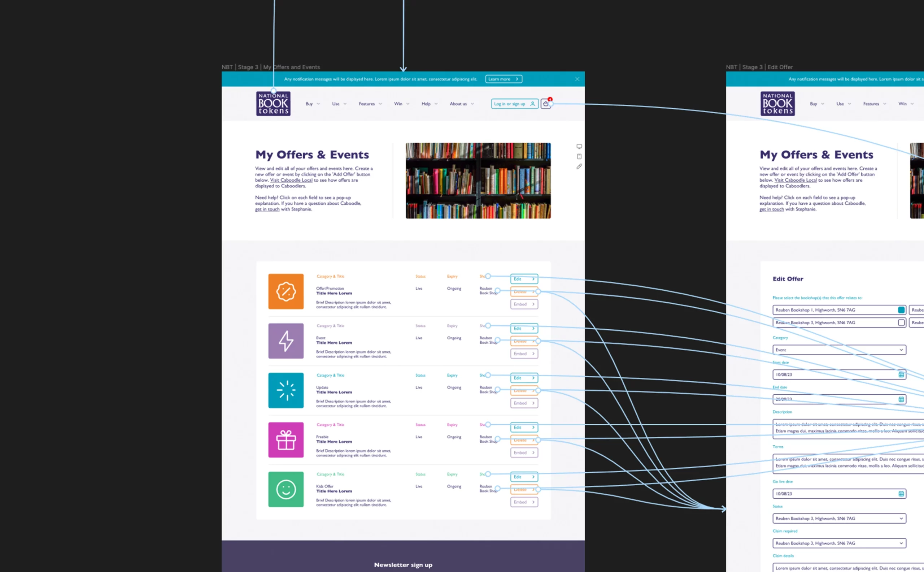Image resolution: width=924 pixels, height=572 pixels.
Task: Click the Updates sparkle icon
Action: click(x=284, y=390)
